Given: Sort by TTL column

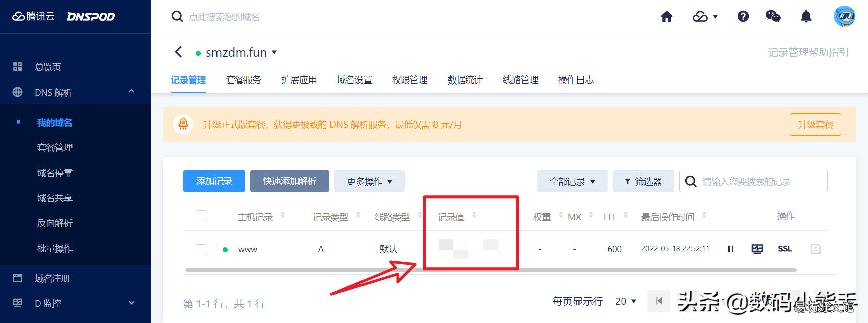Looking at the screenshot, I should pyautogui.click(x=626, y=215).
